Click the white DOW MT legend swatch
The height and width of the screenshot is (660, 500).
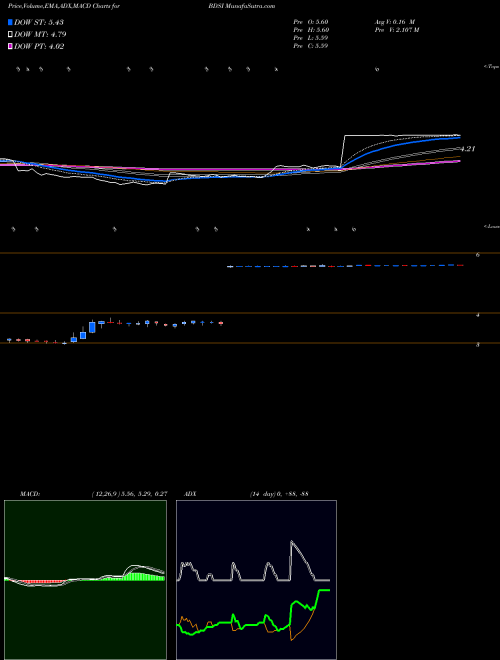[x=11, y=35]
